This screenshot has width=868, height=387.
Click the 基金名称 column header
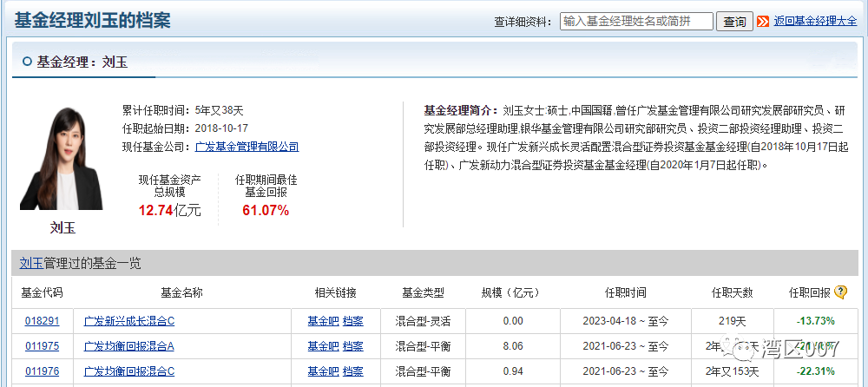click(x=181, y=292)
